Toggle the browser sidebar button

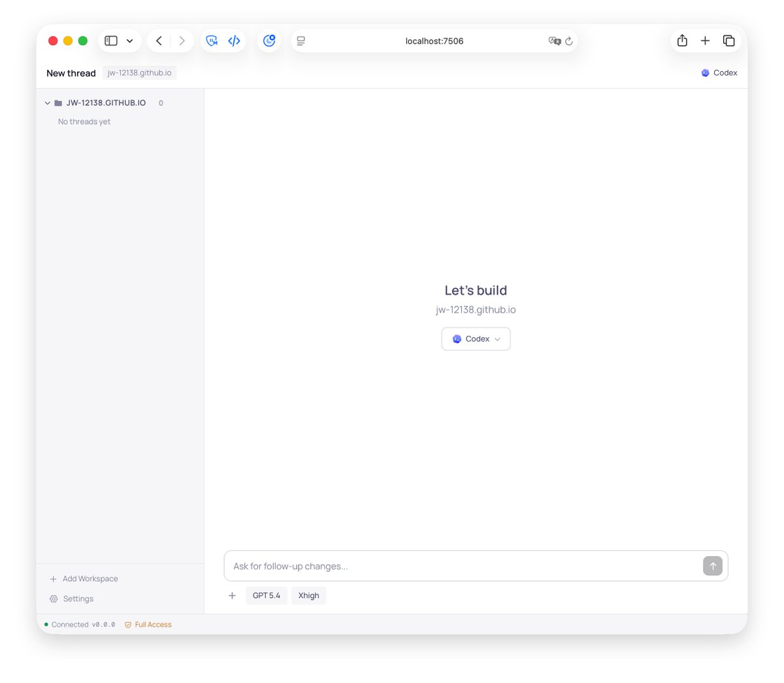click(111, 41)
